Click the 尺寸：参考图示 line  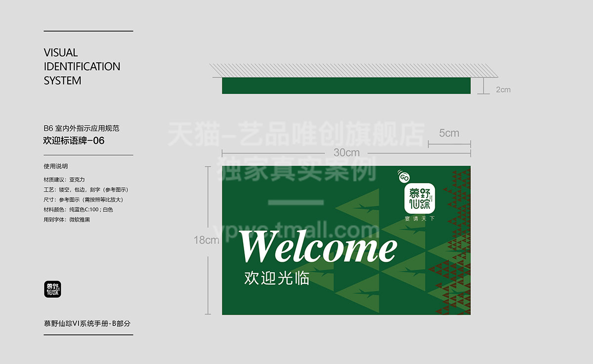83,200
